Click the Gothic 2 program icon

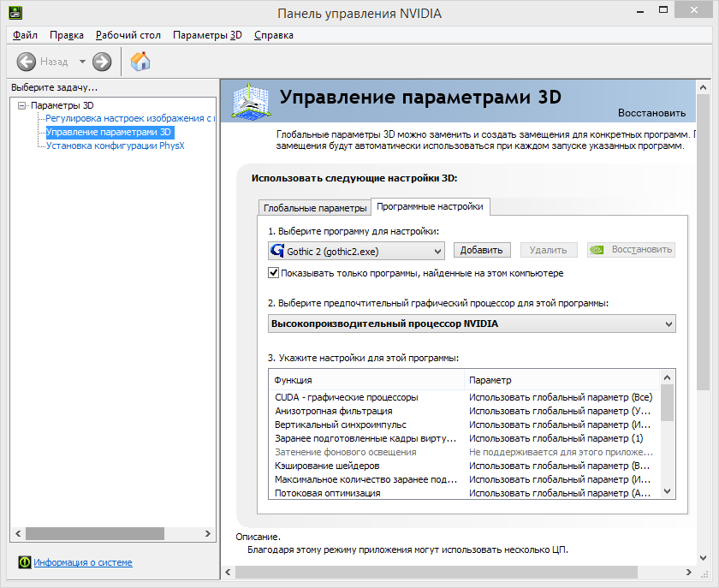[277, 251]
